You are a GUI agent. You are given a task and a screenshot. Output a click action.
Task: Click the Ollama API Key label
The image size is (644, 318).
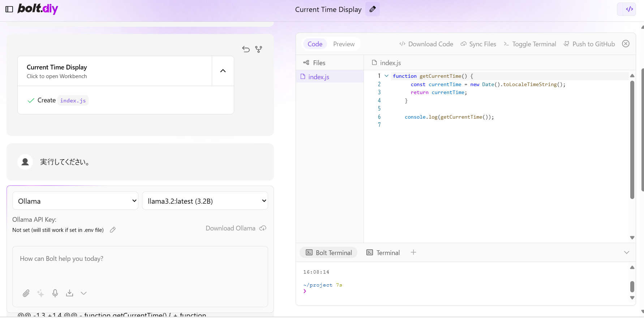click(34, 220)
